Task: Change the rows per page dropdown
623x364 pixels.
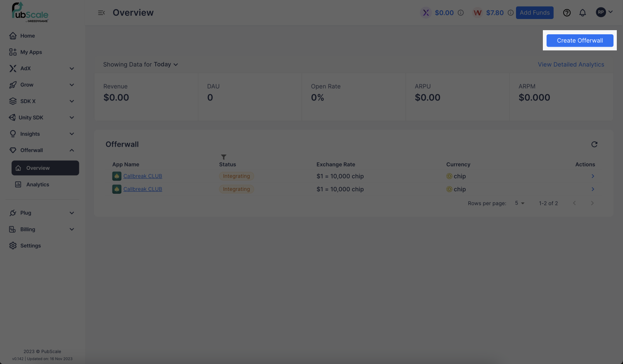Action: [x=519, y=203]
